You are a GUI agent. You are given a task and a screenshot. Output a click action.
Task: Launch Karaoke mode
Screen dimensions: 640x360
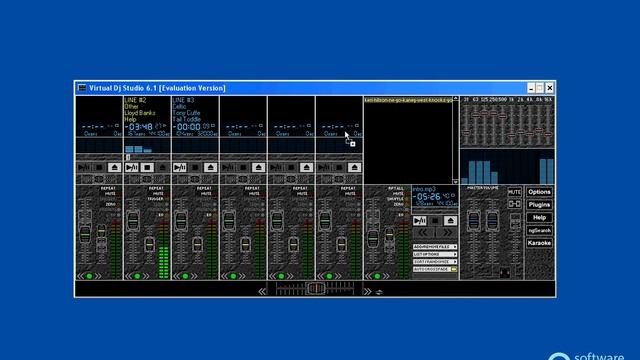click(539, 243)
